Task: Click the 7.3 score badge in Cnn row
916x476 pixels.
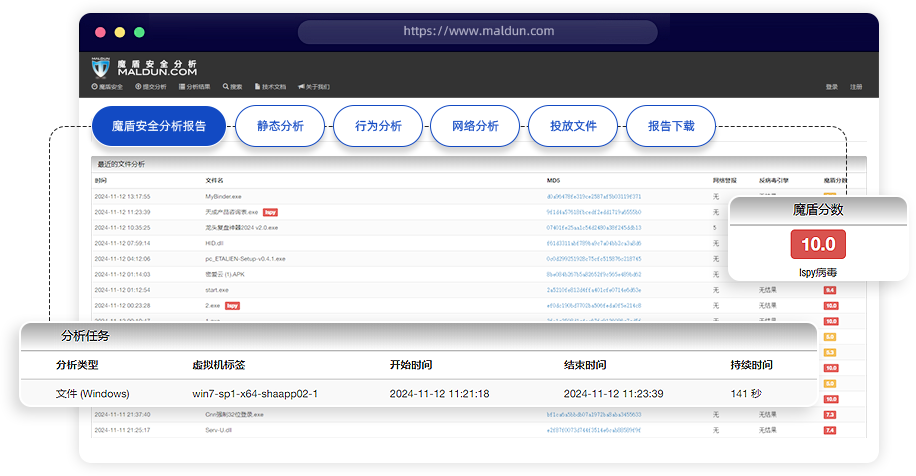Action: [x=830, y=415]
